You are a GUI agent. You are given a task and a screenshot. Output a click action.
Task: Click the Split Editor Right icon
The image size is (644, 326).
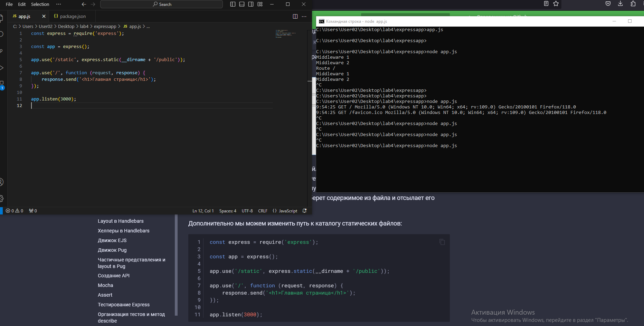coord(295,16)
